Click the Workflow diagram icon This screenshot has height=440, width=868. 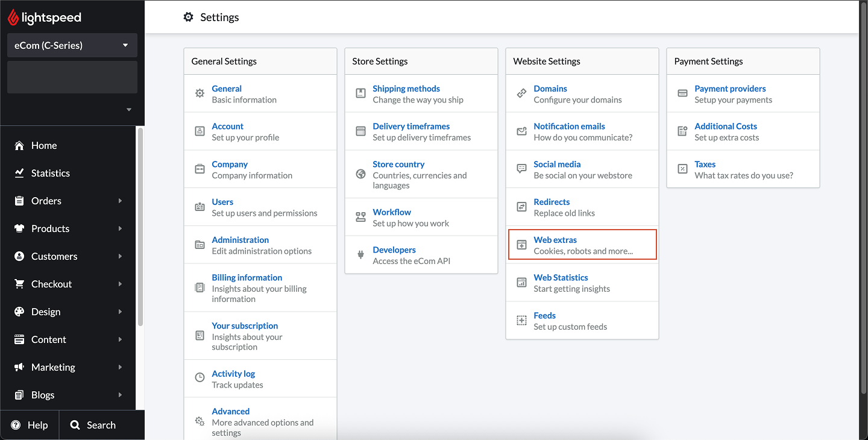360,217
